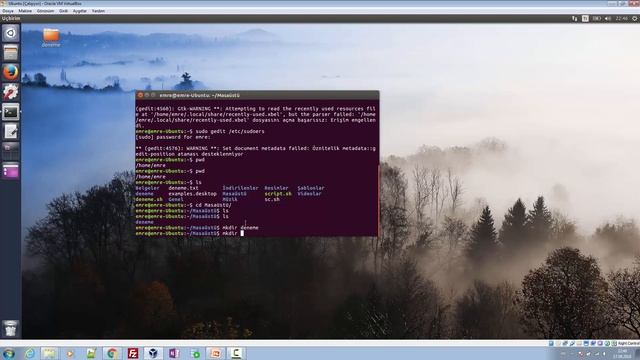
Task: Switch to the VirtualBox taskbar icon
Action: (153, 353)
